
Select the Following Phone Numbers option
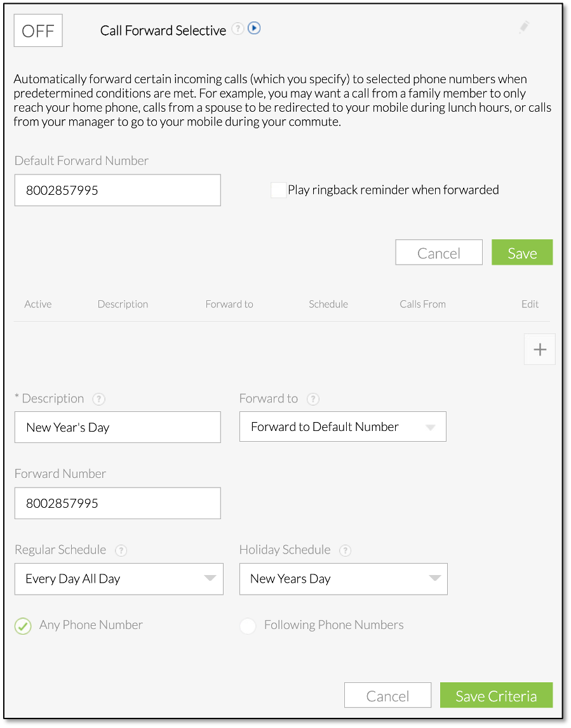click(x=248, y=626)
